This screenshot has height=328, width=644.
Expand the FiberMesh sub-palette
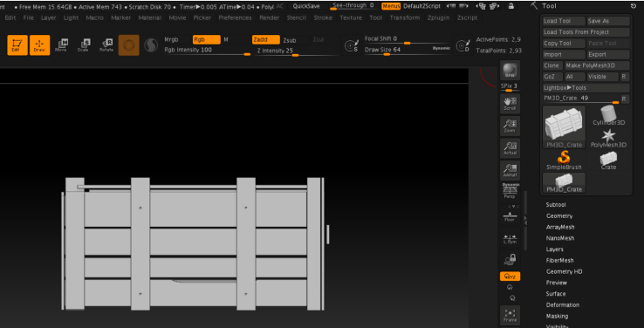559,260
